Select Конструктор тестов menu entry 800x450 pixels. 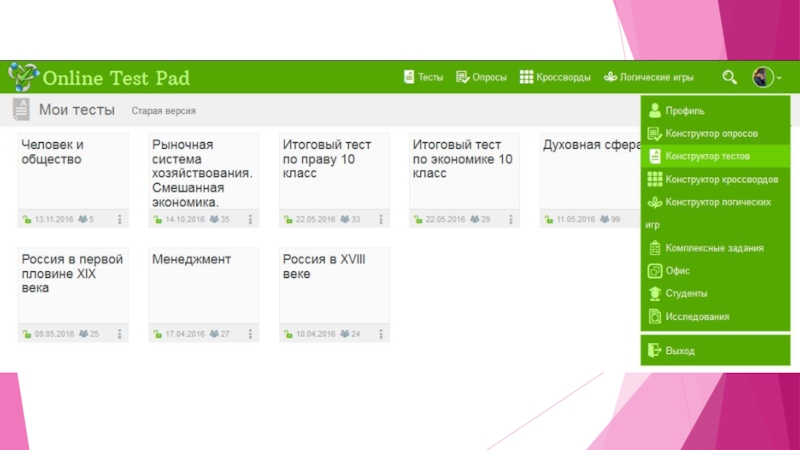click(x=715, y=156)
